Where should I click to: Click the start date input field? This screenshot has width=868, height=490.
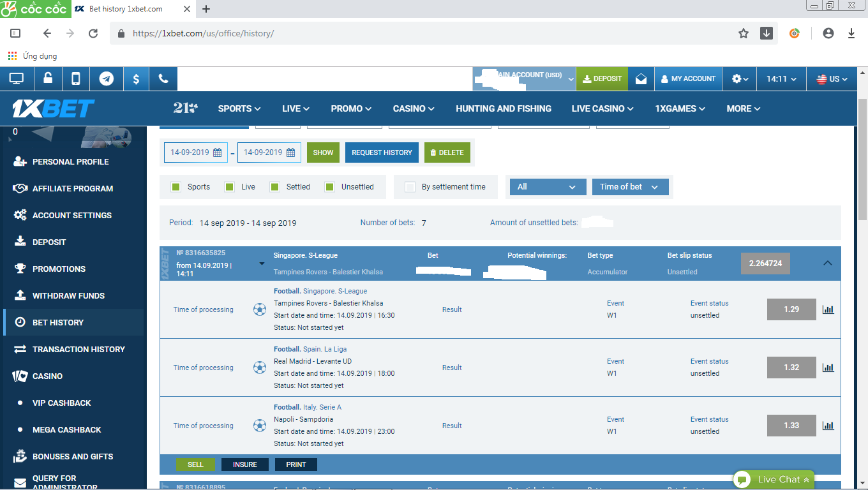click(x=196, y=152)
